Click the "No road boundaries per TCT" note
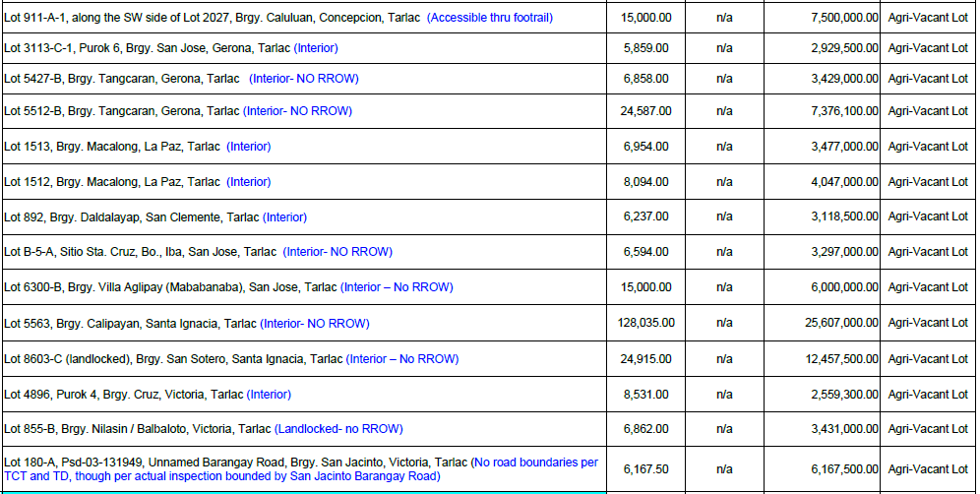This screenshot has height=494, width=980. pos(534,463)
